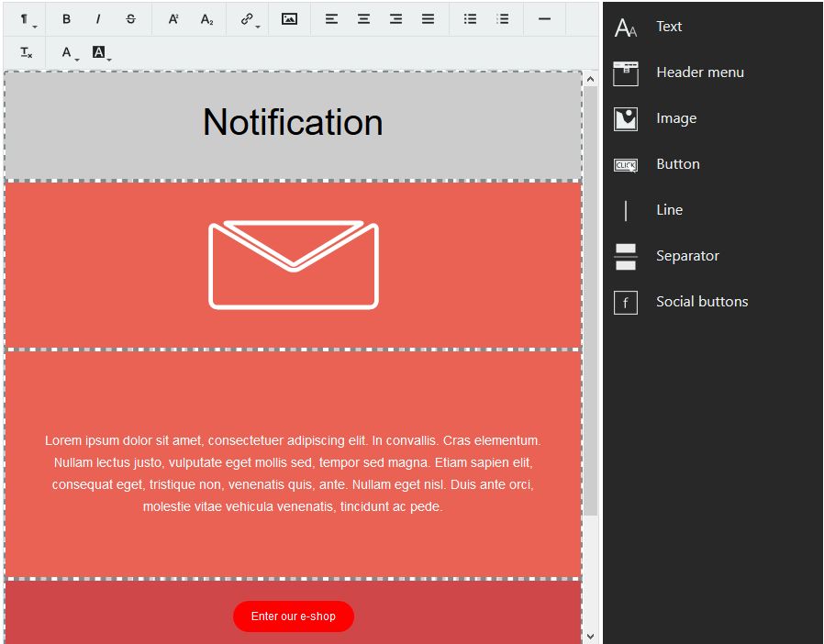Open paragraph format dropdown
The height and width of the screenshot is (644, 824).
(x=26, y=18)
